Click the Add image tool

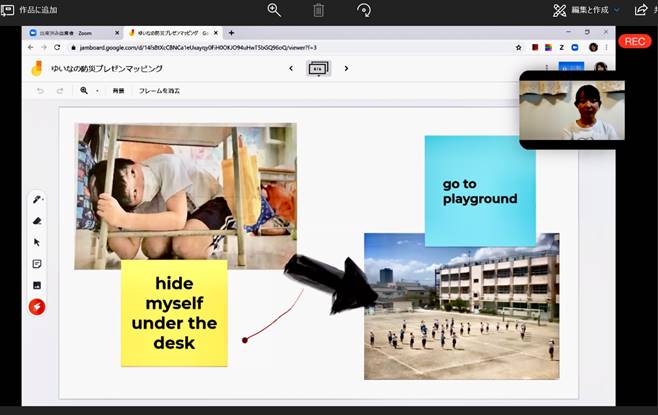click(x=37, y=285)
